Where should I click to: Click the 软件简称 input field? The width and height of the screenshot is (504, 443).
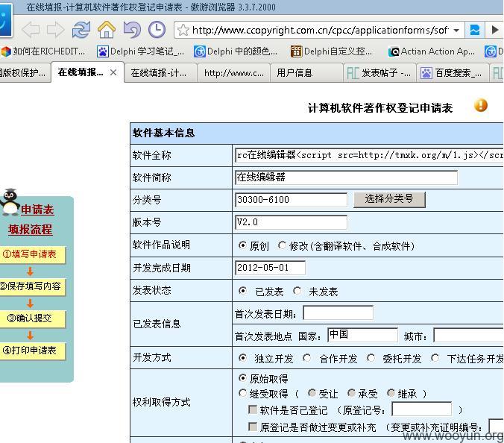coord(346,177)
